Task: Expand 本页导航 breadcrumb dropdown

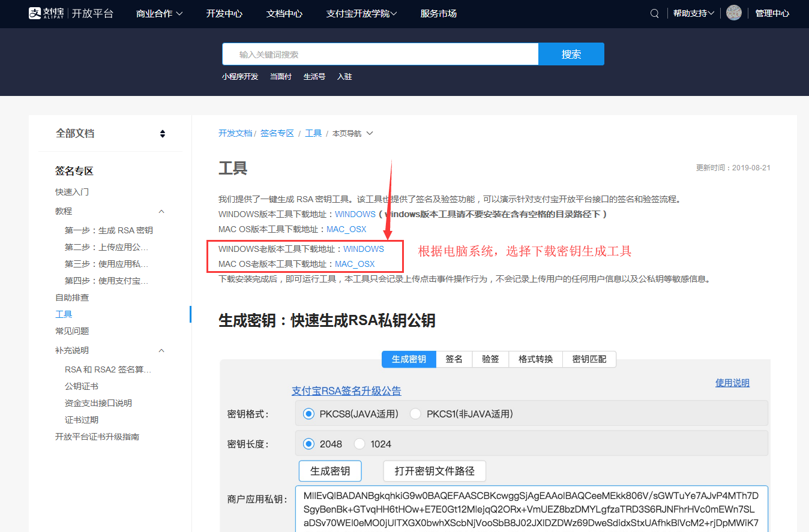Action: coord(353,134)
